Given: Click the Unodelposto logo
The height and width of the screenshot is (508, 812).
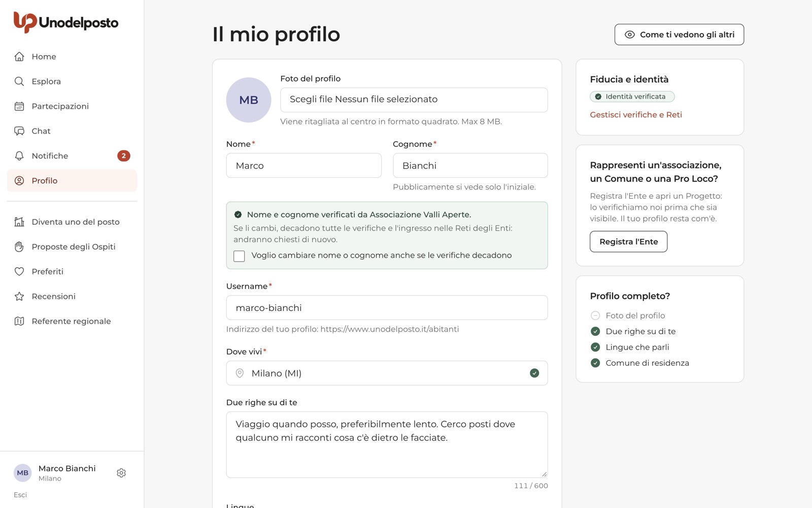Looking at the screenshot, I should coord(66,22).
